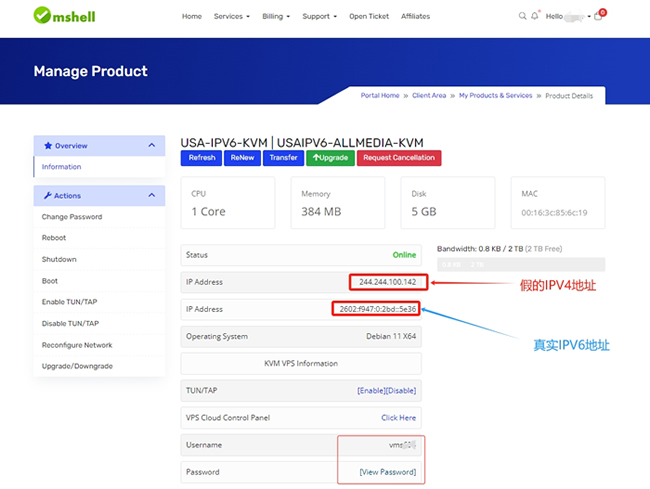The image size is (650, 489).
Task: Open the notifications bell icon
Action: coord(535,16)
